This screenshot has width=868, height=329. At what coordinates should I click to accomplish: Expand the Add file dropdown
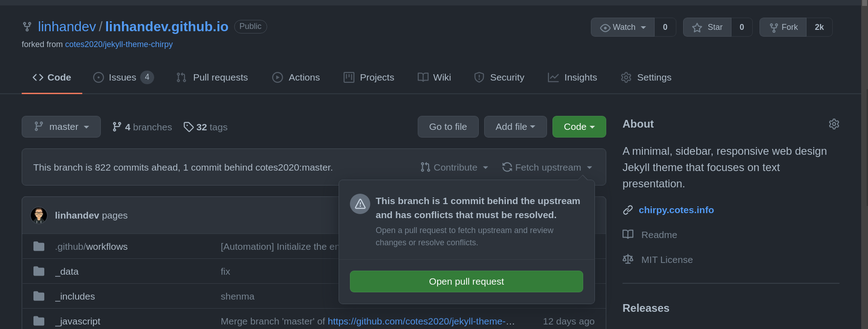click(x=515, y=127)
